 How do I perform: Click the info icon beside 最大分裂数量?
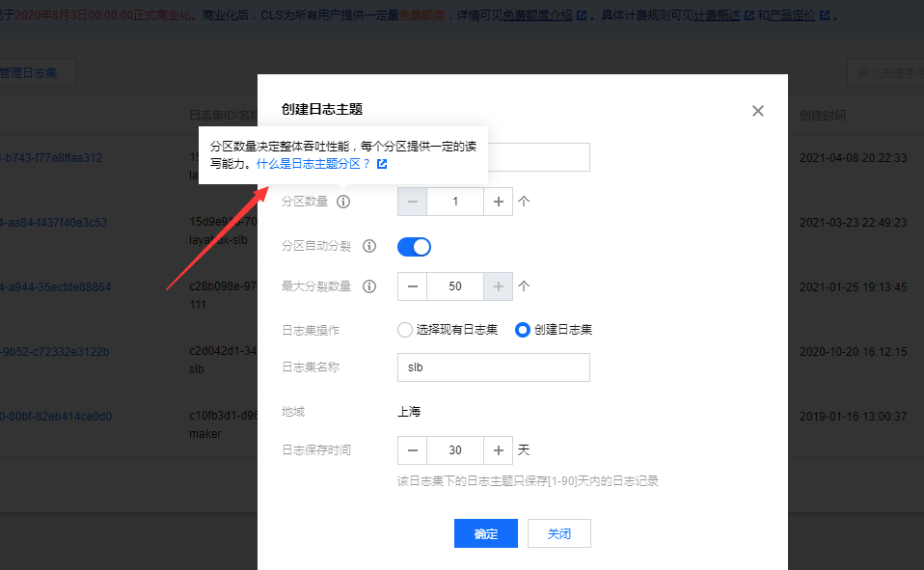pyautogui.click(x=368, y=286)
